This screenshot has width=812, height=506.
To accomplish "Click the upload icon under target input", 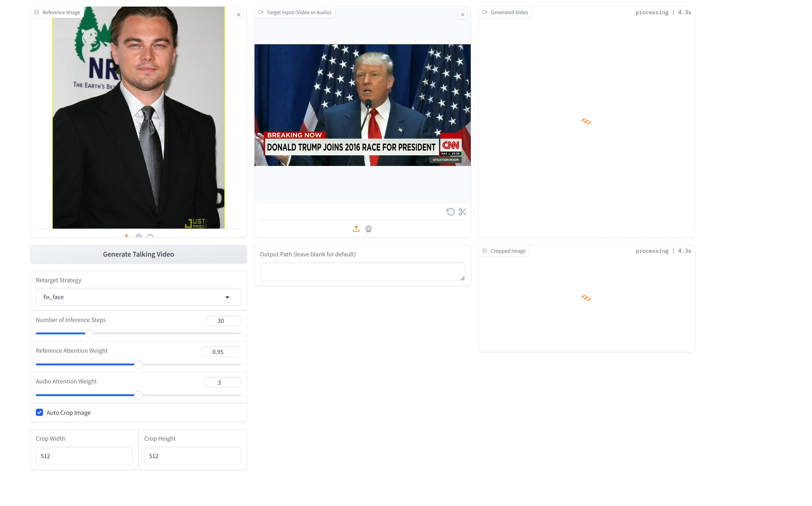I will tap(356, 229).
